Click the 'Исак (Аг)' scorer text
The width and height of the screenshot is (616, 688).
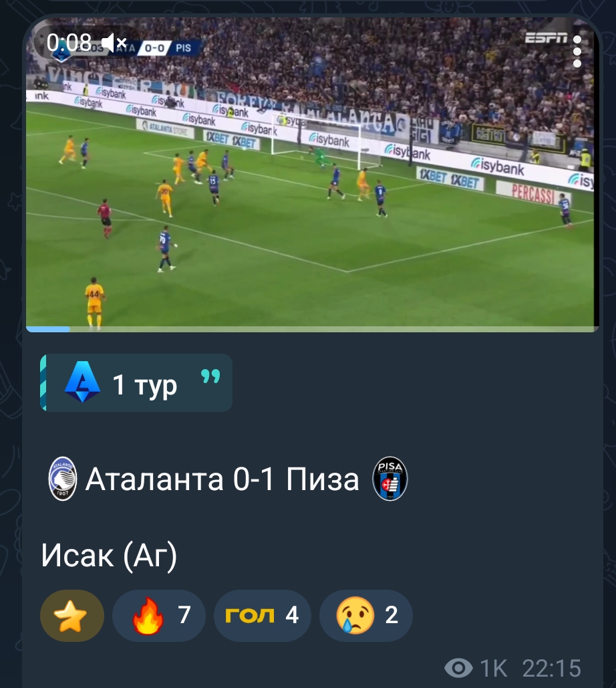(x=109, y=556)
